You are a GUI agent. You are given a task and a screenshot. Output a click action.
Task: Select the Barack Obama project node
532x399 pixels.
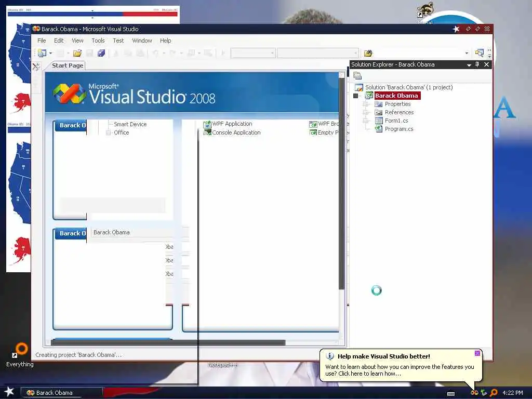click(x=396, y=96)
